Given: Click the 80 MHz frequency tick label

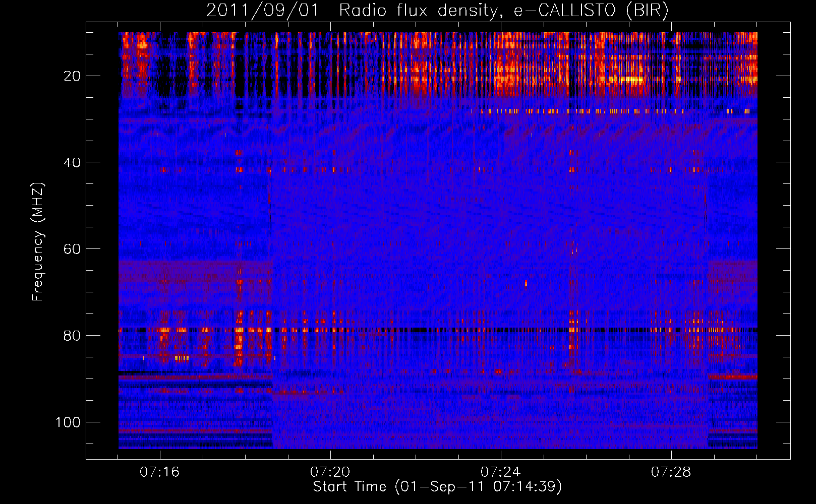Looking at the screenshot, I should tap(72, 336).
